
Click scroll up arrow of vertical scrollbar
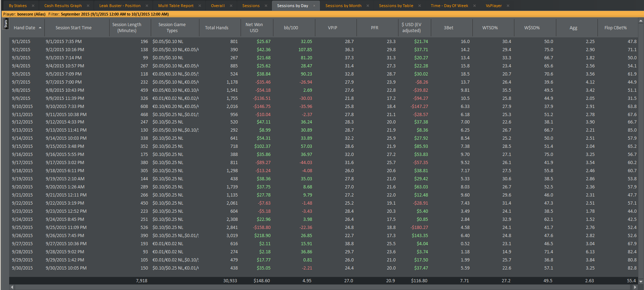(x=641, y=21)
